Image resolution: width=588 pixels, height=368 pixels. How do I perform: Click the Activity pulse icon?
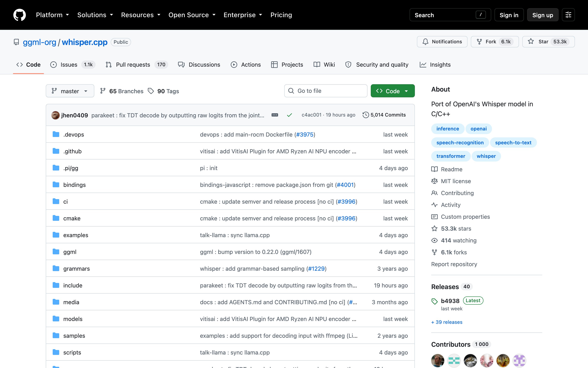pos(434,205)
